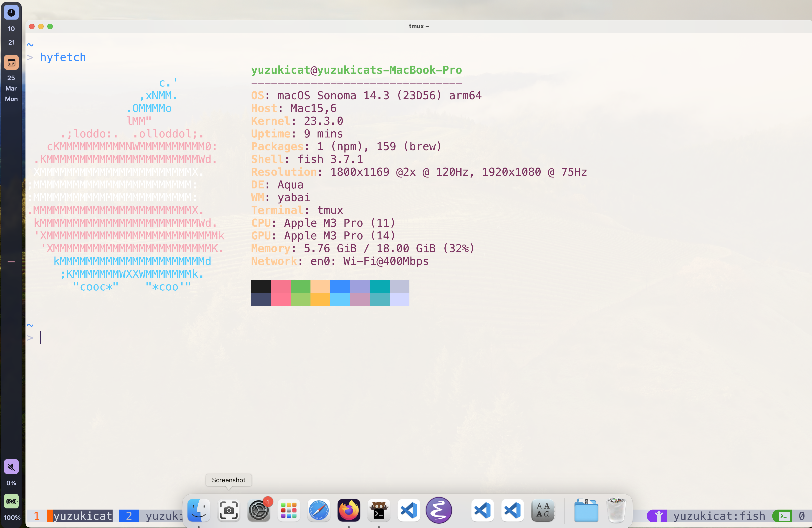Viewport: 812px width, 528px height.
Task: Open System Settings with notification badge
Action: 259,510
